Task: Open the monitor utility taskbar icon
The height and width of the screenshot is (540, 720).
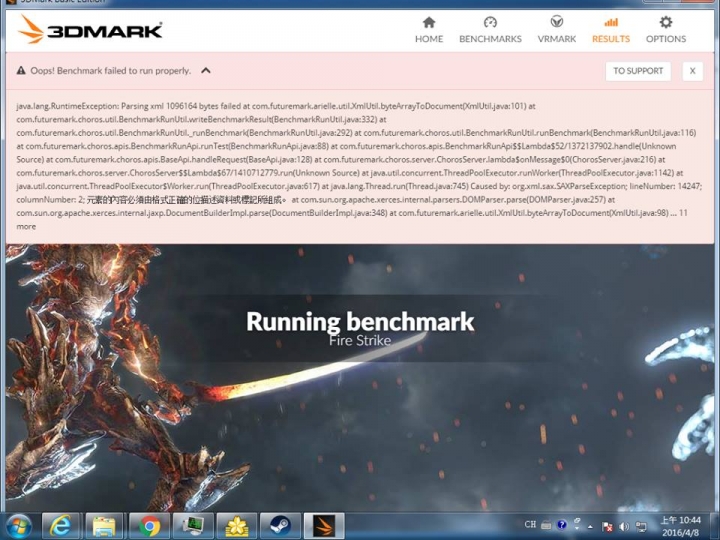Action: tap(192, 526)
